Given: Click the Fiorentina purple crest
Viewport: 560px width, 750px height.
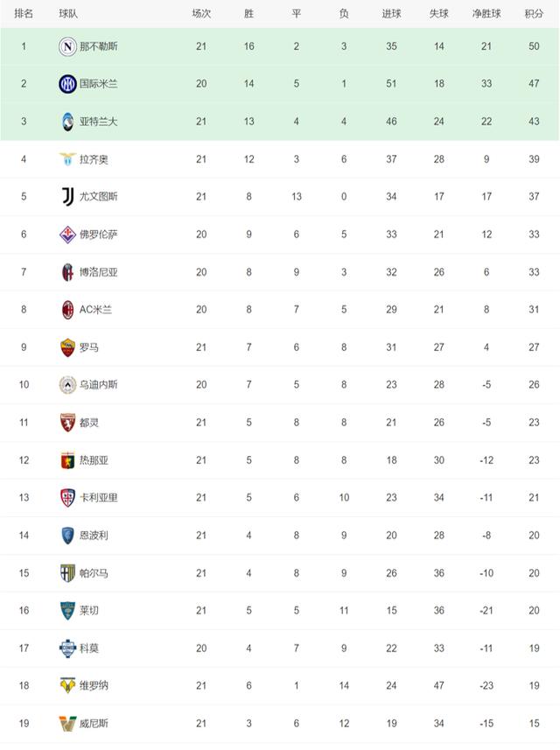Looking at the screenshot, I should click(67, 235).
